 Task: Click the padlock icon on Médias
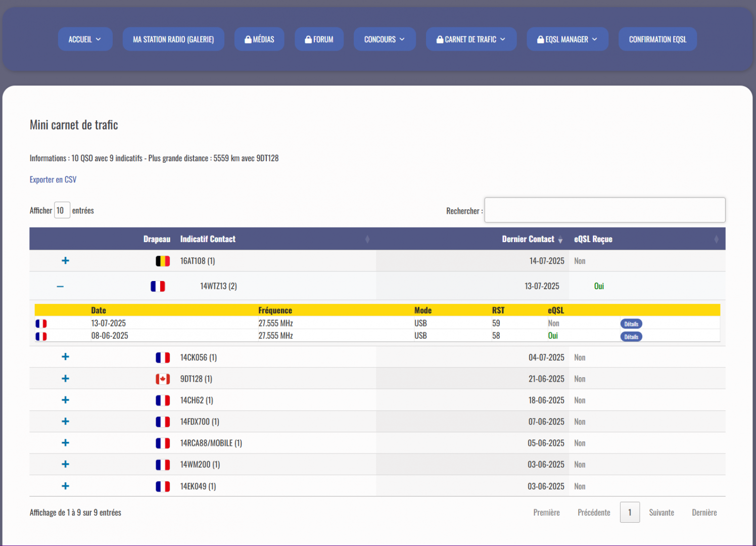point(248,39)
